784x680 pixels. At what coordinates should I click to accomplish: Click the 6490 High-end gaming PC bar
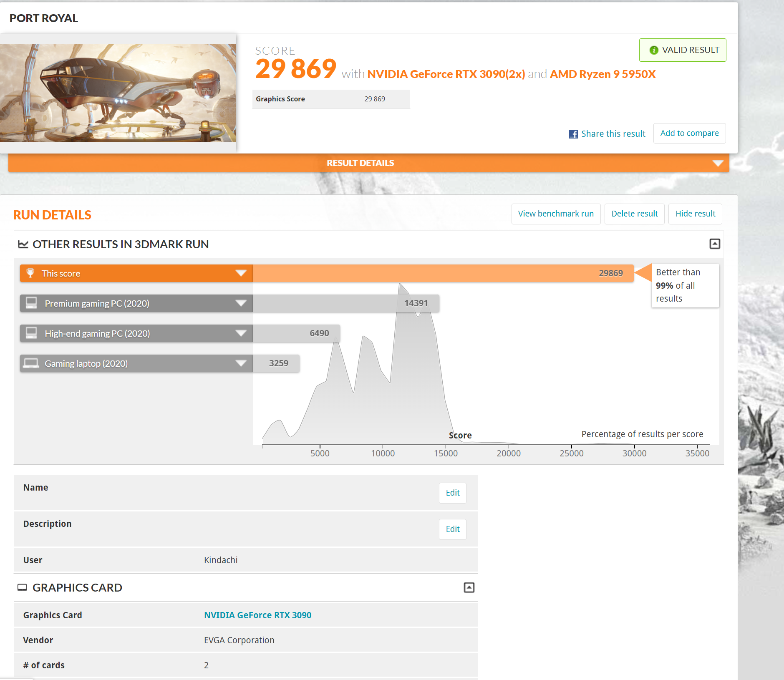click(296, 333)
